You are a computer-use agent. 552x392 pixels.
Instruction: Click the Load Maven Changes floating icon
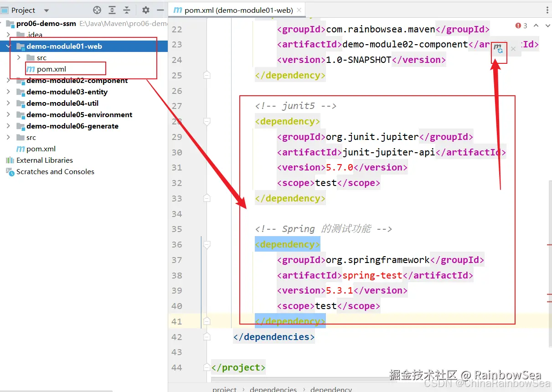(x=499, y=49)
